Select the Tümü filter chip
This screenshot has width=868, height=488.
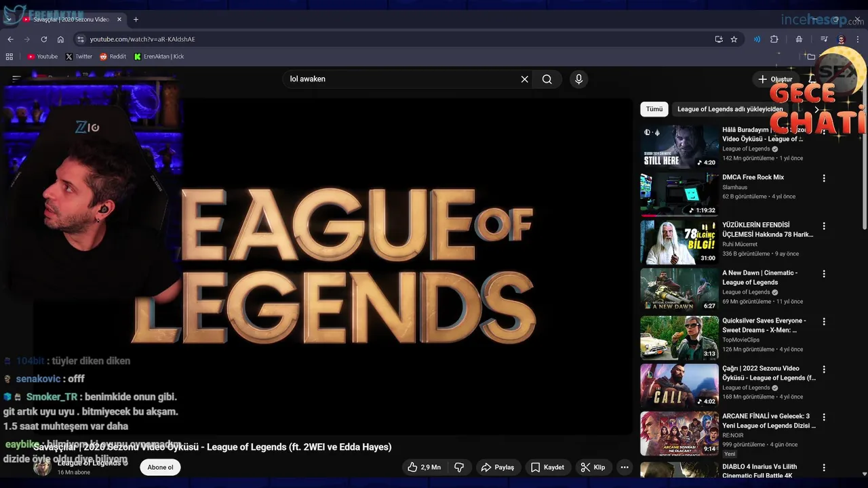[654, 109]
